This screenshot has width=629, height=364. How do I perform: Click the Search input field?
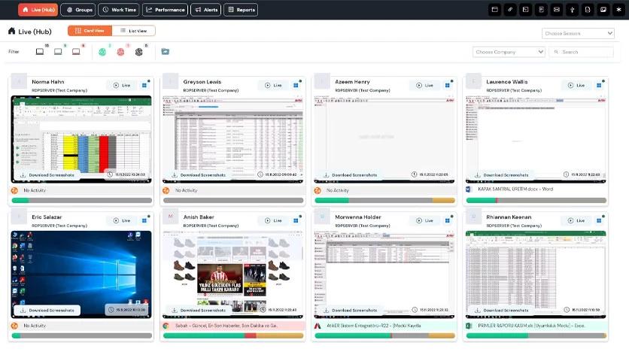[582, 52]
